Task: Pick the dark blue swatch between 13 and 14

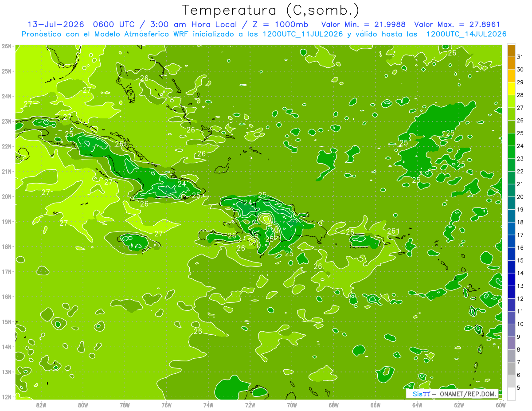Action: 511,280
